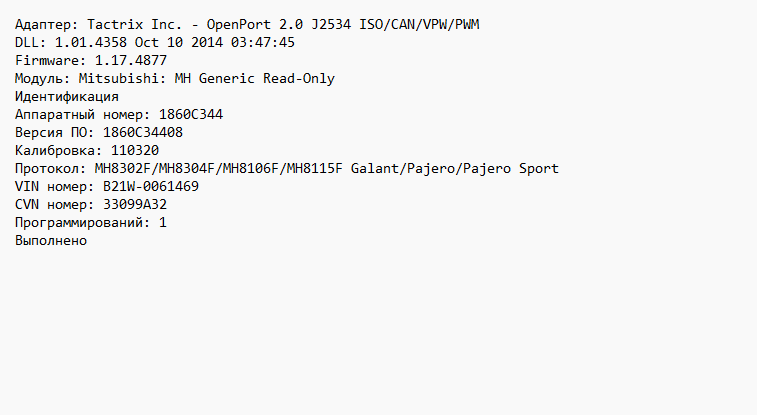Click the "Выполнено" status line
This screenshot has width=757, height=415.
(51, 240)
